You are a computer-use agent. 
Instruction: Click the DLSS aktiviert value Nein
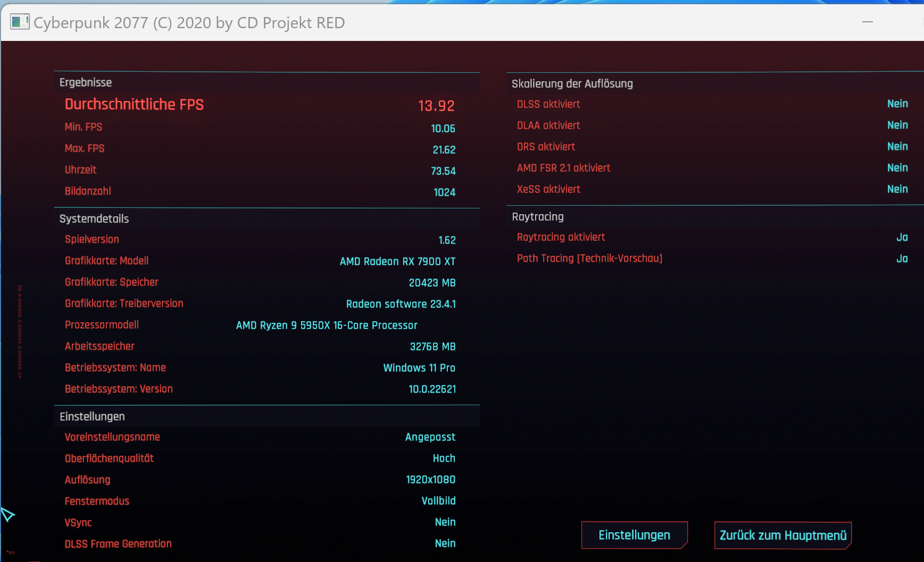click(x=897, y=104)
